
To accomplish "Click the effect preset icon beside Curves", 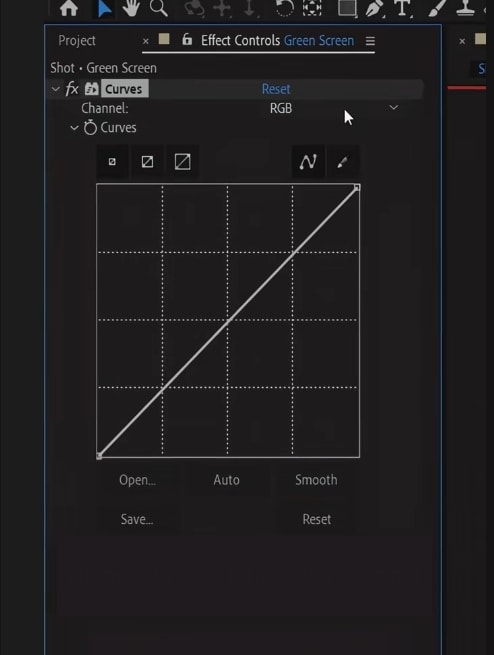I will tap(91, 89).
